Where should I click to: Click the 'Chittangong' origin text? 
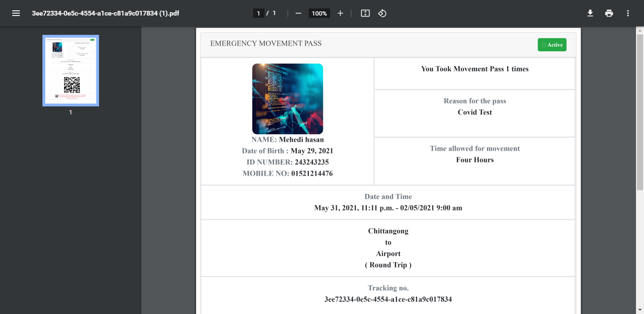pos(388,231)
